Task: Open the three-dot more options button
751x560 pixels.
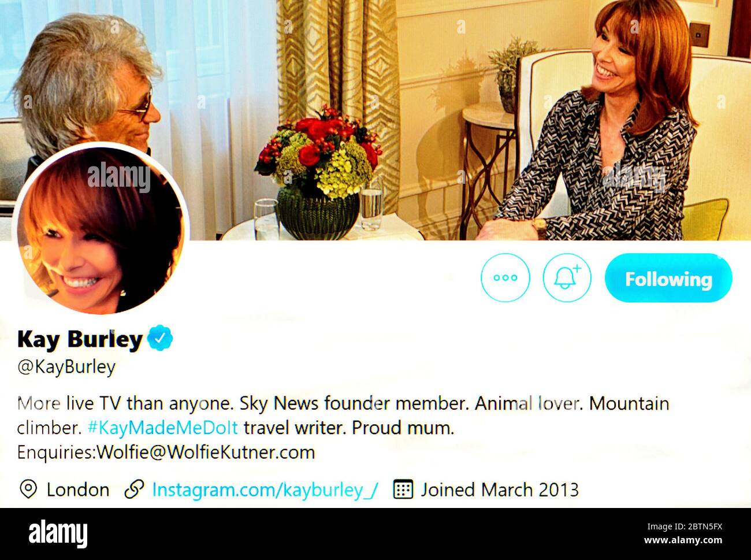Action: point(505,277)
